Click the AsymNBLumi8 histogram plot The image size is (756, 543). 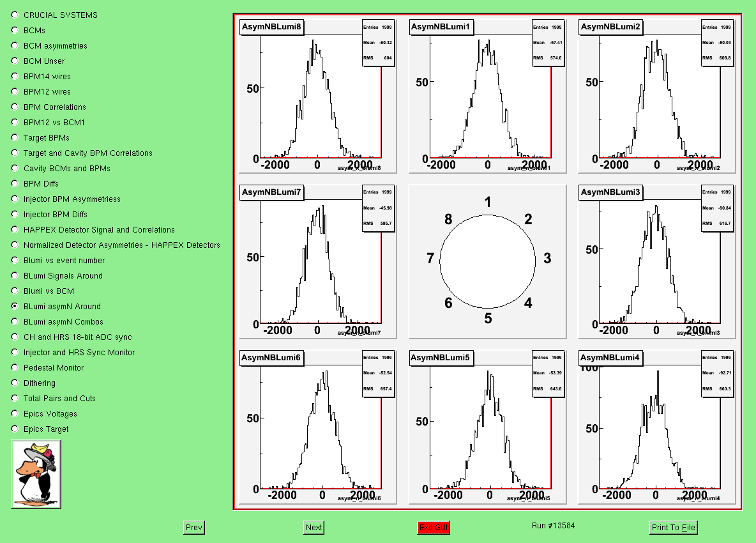click(x=318, y=96)
